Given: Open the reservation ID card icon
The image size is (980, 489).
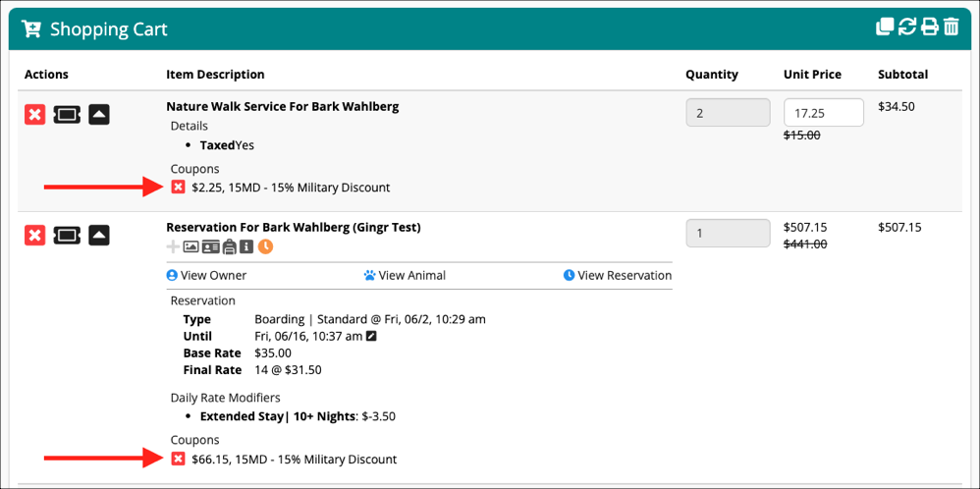Looking at the screenshot, I should (211, 247).
